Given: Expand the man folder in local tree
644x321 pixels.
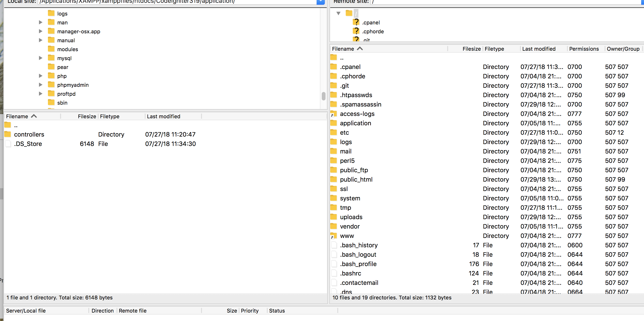Looking at the screenshot, I should 40,23.
